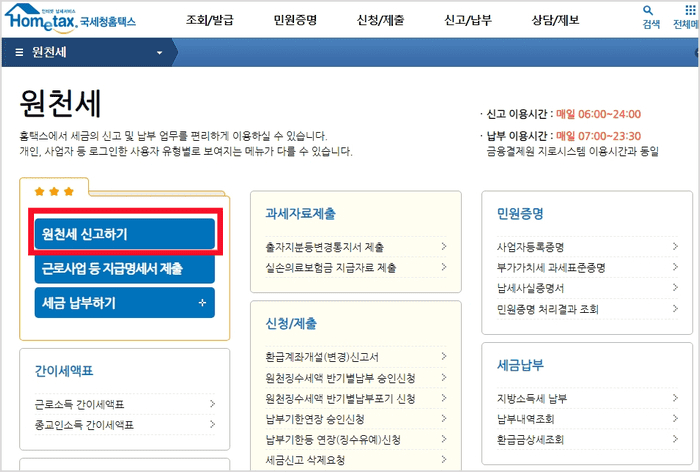The height and width of the screenshot is (472, 700).
Task: Click the 국세청홈택스 text beside logo
Action: pos(108,22)
